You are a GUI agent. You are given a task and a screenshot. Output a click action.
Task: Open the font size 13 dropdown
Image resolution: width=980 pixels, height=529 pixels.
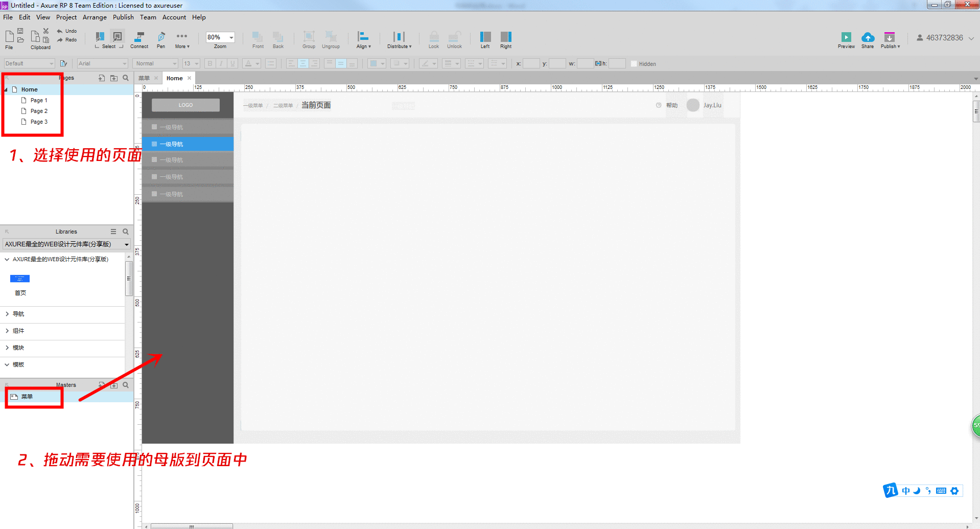[192, 63]
